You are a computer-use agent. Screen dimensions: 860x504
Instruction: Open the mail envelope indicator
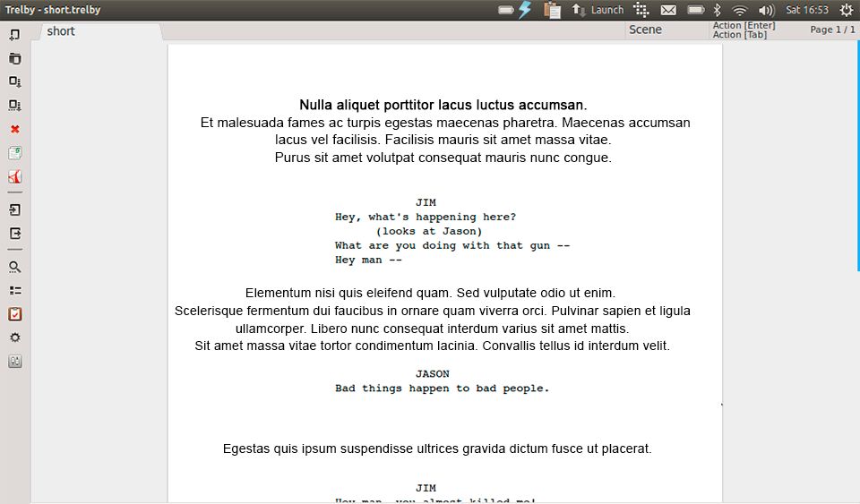coord(668,10)
